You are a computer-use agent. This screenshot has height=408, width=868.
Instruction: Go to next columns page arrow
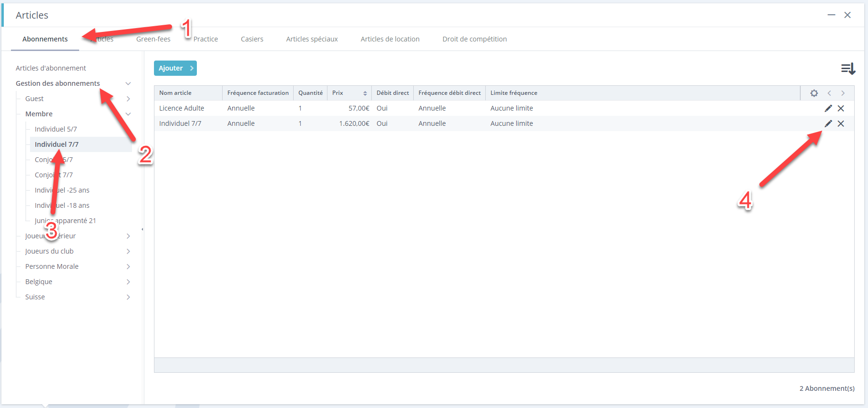pos(843,93)
